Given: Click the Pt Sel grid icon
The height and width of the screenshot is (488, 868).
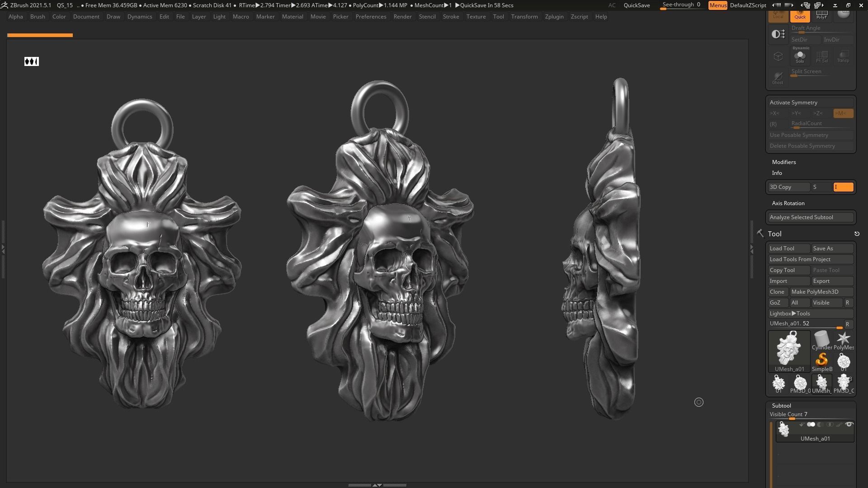Looking at the screenshot, I should [821, 56].
